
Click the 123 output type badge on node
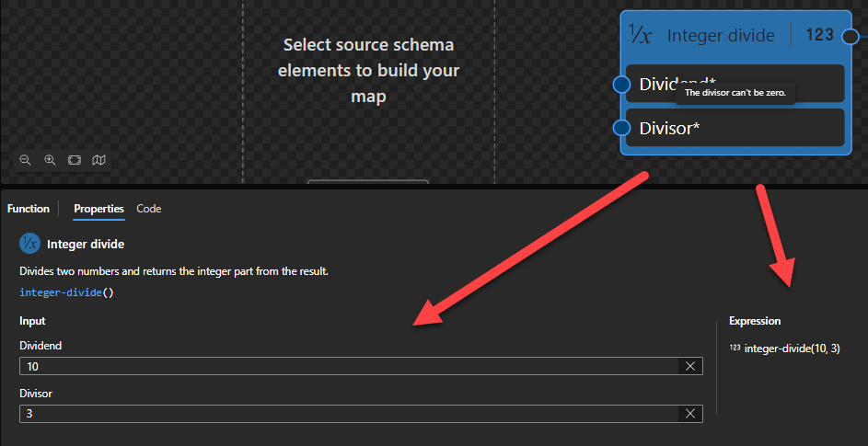pos(819,36)
